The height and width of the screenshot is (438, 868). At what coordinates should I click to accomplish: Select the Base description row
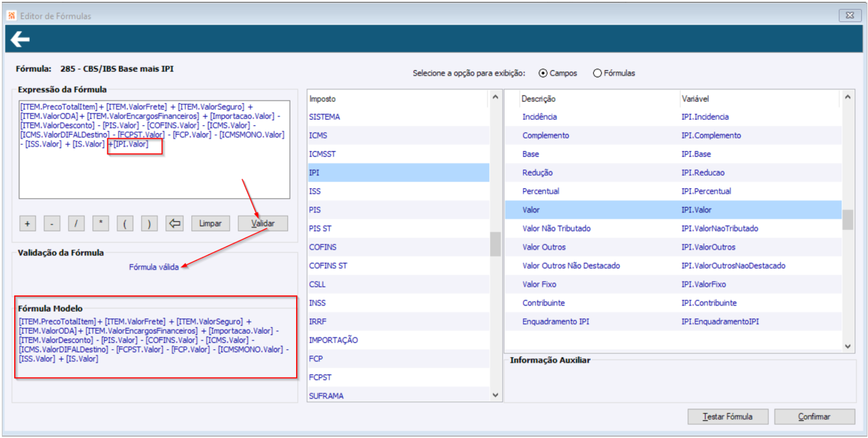pyautogui.click(x=674, y=154)
